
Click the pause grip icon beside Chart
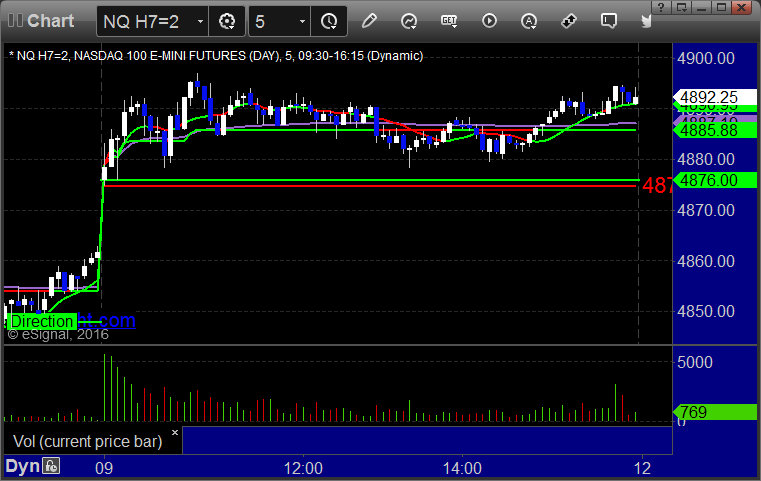pos(15,21)
